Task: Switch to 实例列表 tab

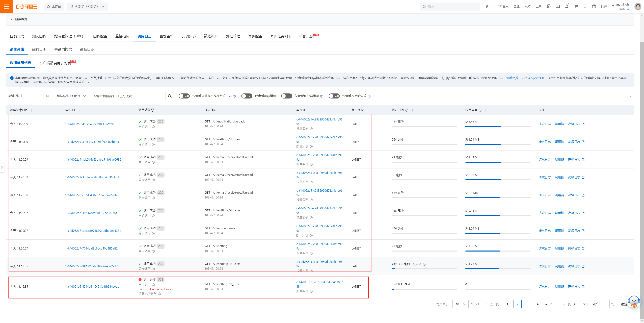Action: pos(189,36)
